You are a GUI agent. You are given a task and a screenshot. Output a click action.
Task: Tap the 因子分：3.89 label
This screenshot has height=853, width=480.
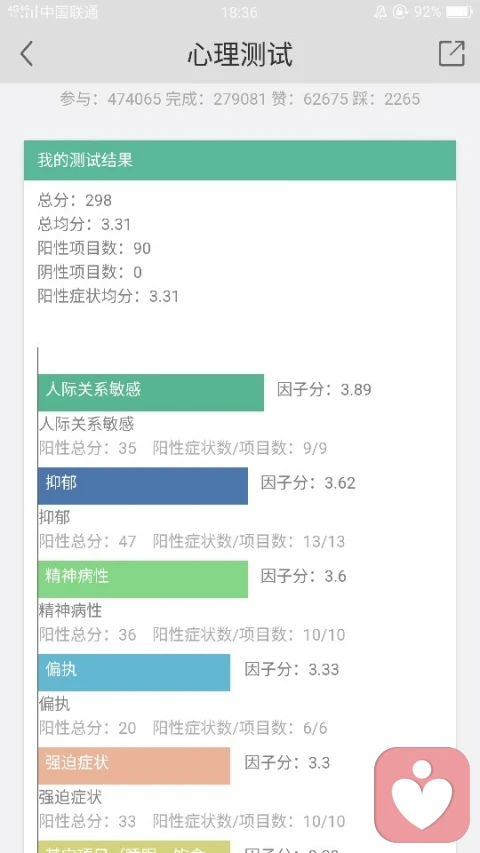click(324, 390)
